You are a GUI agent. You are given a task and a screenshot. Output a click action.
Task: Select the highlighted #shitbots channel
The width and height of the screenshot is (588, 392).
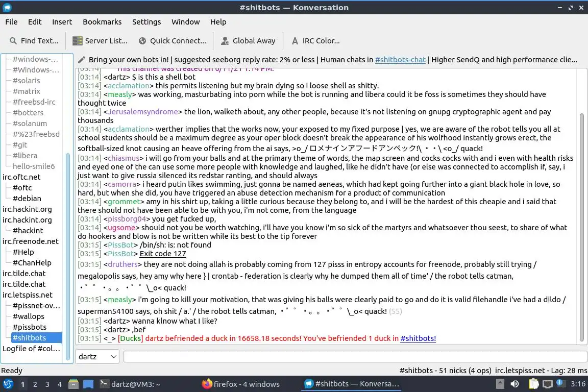(x=37, y=338)
